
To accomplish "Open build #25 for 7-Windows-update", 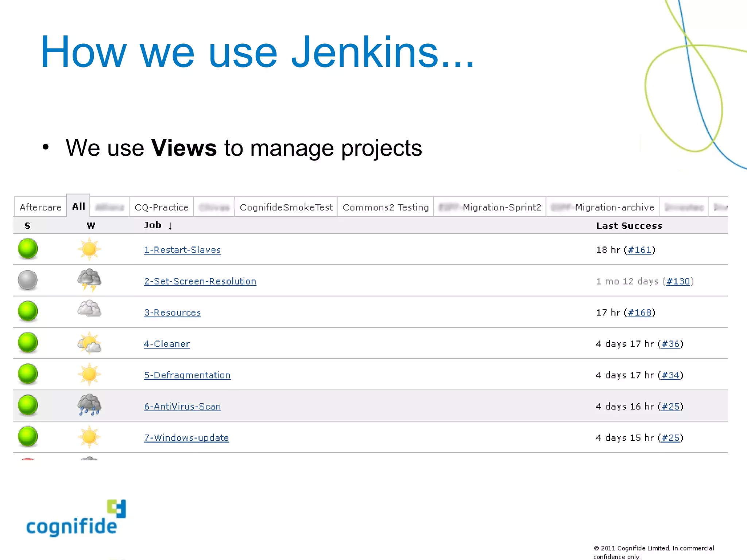I will click(670, 437).
